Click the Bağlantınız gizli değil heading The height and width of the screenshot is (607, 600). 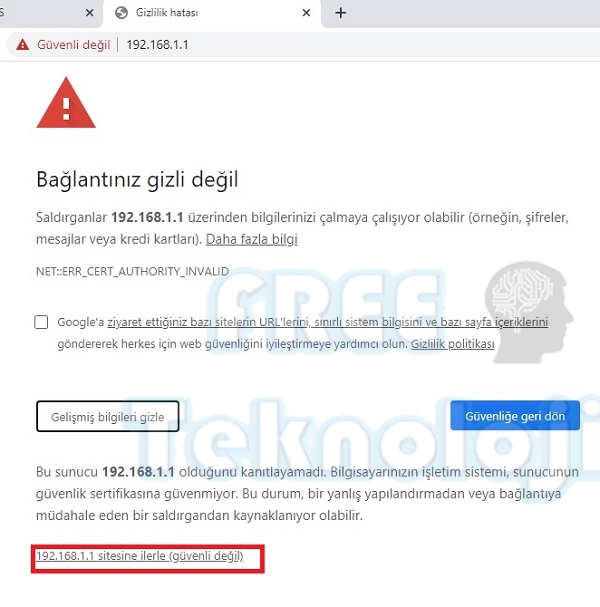[x=137, y=180]
